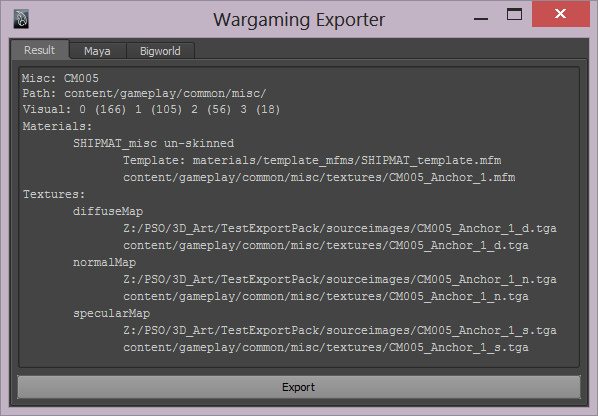Click the Z:/PSO source path for CM005_Anchor_1_d.tga
This screenshot has height=416, width=598.
339,228
